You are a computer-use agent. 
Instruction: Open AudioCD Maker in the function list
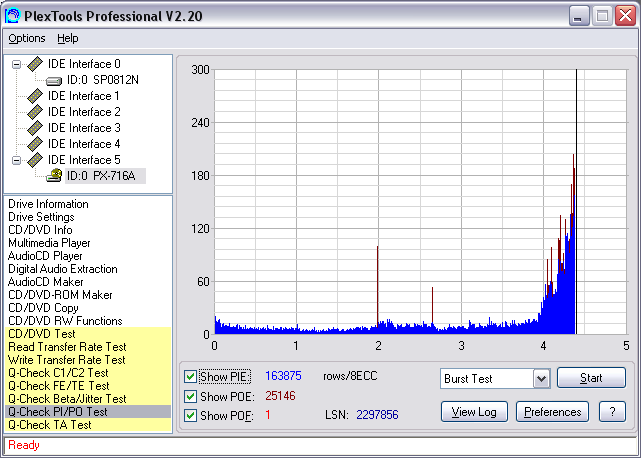tap(45, 282)
